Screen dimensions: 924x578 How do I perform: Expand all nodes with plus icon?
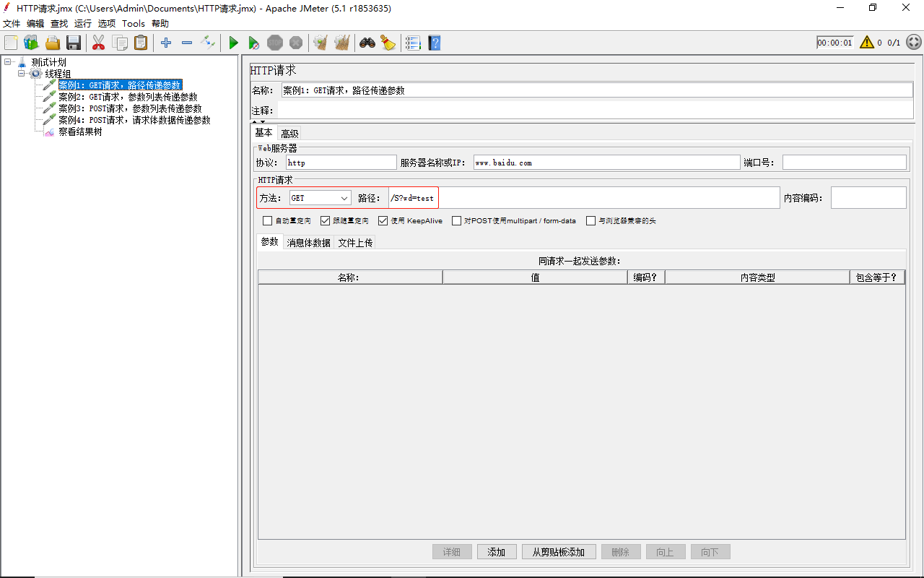point(166,43)
